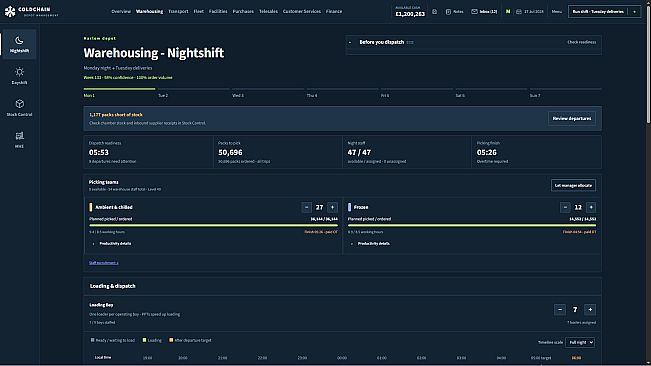
Task: Open the Purchases menu
Action: pyautogui.click(x=243, y=11)
